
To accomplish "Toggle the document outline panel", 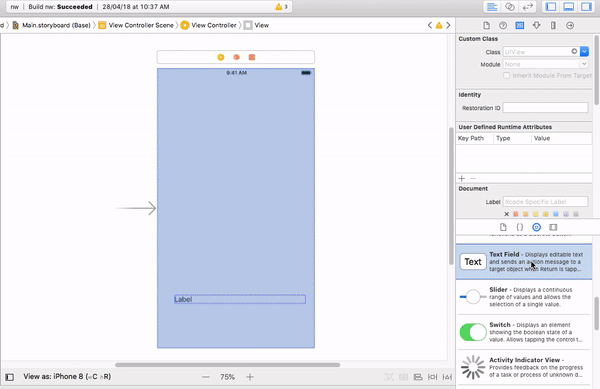I will 10,377.
